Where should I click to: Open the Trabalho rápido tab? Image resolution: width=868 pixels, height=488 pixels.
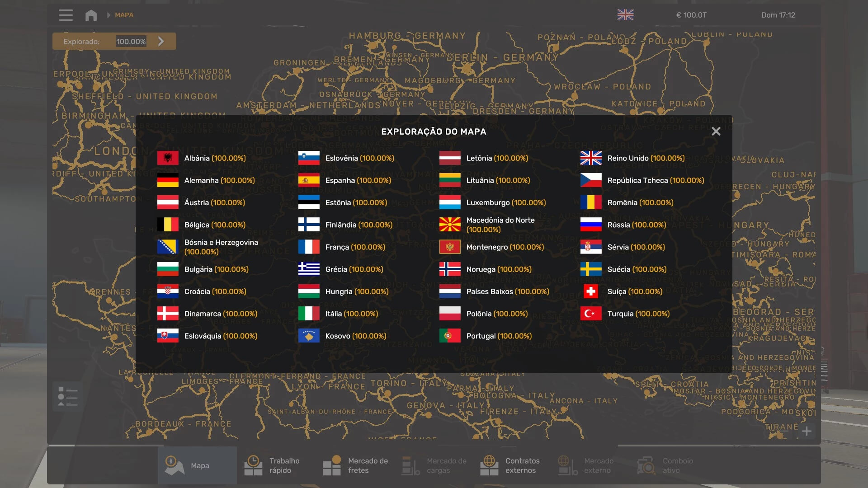tap(276, 465)
